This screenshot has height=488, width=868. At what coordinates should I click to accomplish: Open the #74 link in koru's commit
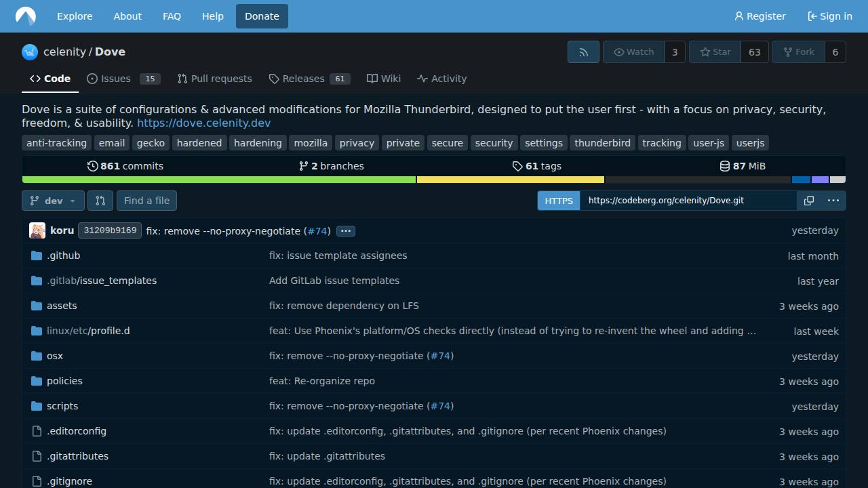tap(317, 231)
